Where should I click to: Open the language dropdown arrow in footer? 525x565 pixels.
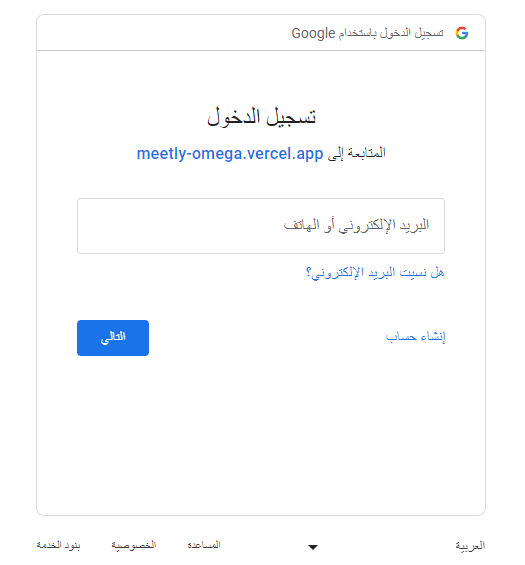313,547
